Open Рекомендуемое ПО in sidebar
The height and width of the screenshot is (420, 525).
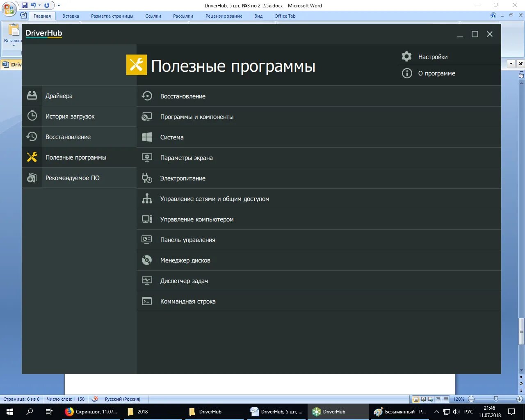pyautogui.click(x=79, y=178)
